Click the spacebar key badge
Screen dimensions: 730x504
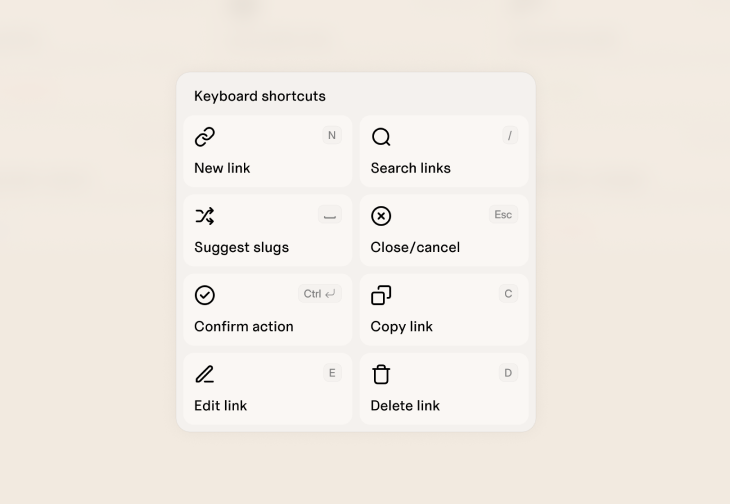tap(330, 214)
